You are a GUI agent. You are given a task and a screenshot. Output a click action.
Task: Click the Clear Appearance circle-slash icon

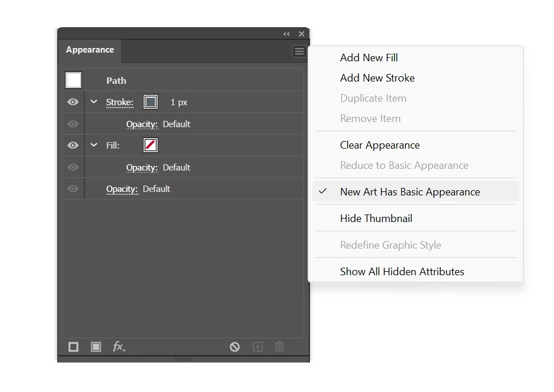pos(235,347)
